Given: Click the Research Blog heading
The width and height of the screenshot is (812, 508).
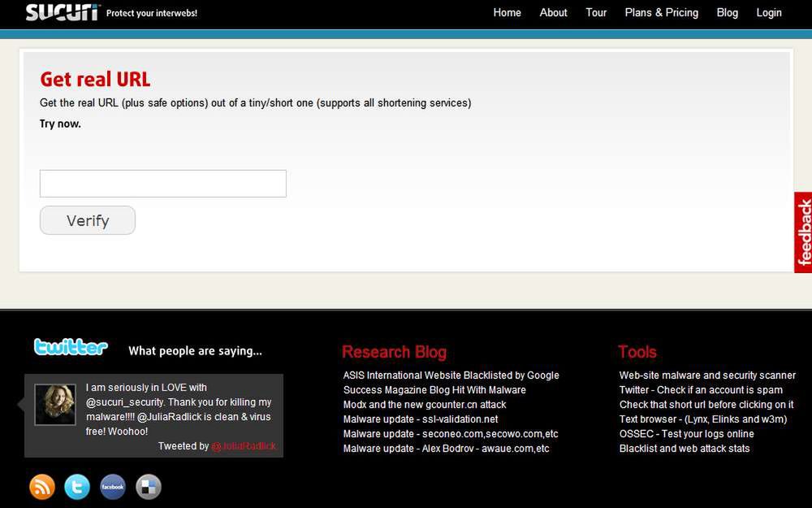Looking at the screenshot, I should (394, 352).
